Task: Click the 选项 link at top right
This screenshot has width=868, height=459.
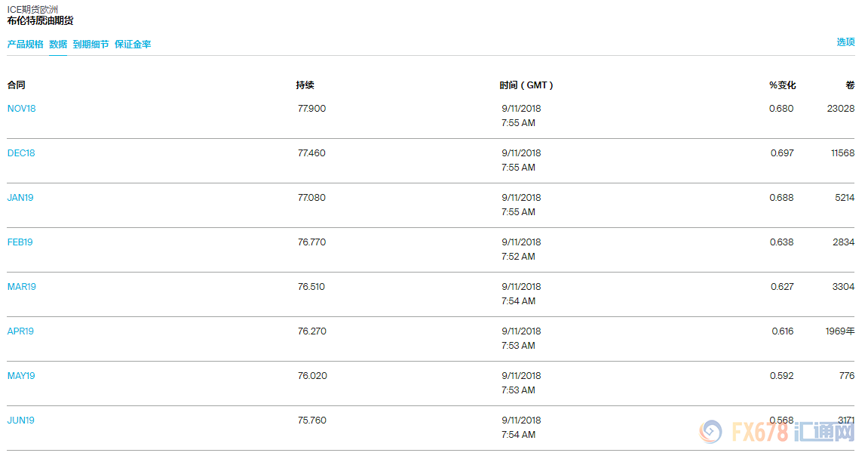Action: point(845,42)
